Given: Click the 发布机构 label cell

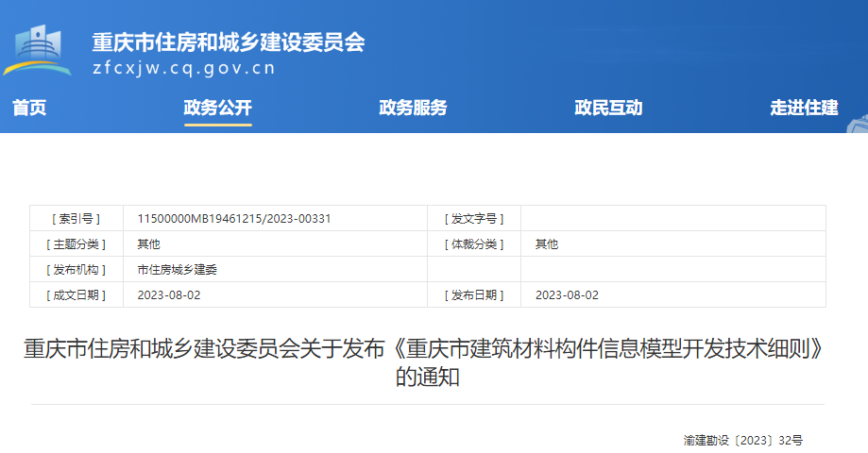Looking at the screenshot, I should click(x=77, y=269).
